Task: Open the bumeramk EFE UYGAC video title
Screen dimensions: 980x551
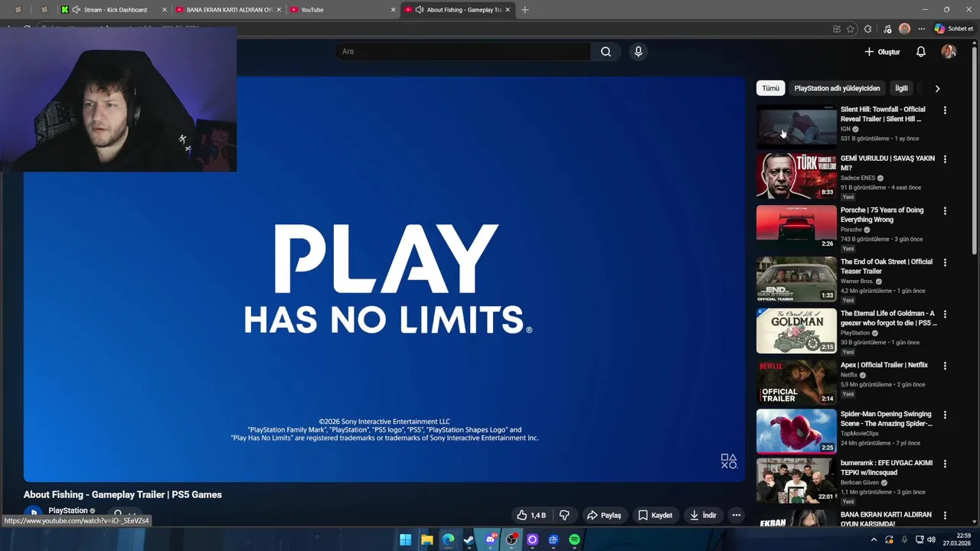Action: tap(887, 468)
